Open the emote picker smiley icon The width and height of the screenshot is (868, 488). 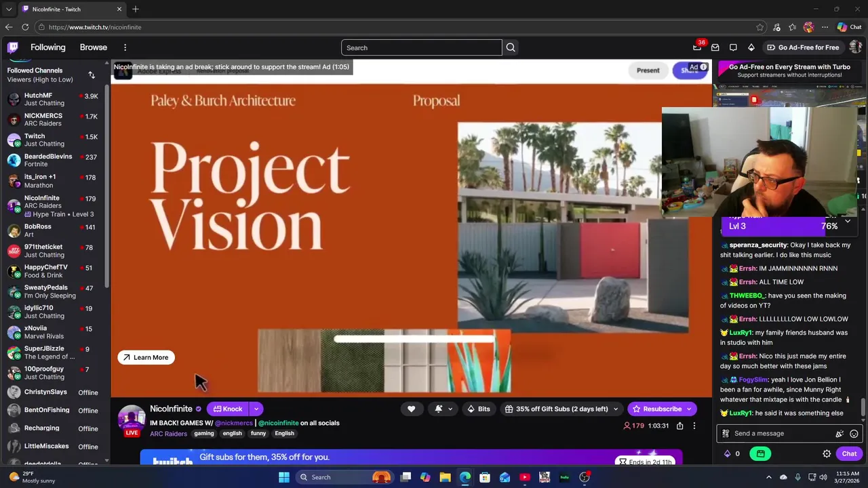point(854,434)
